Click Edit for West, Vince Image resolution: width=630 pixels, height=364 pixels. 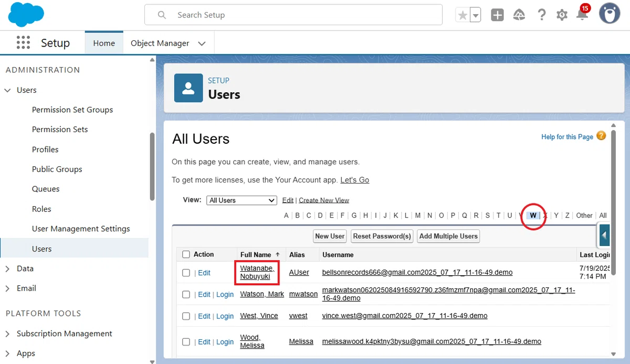click(x=204, y=316)
